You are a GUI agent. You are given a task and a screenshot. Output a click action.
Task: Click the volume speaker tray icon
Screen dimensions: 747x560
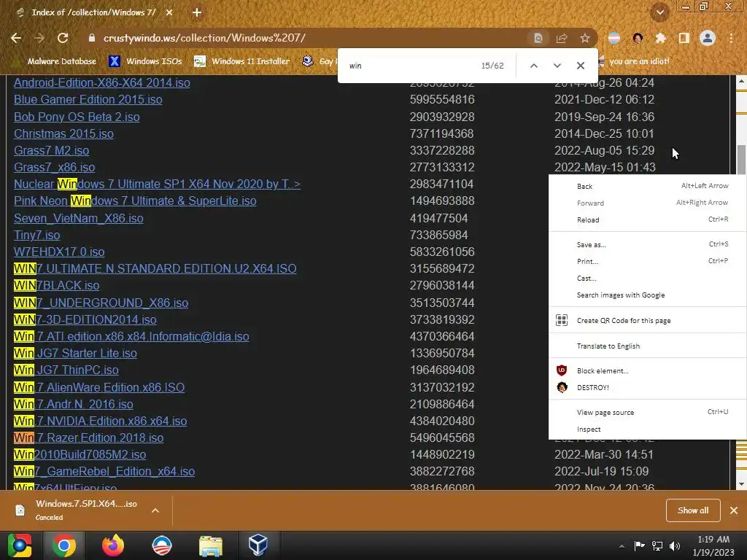coord(675,545)
